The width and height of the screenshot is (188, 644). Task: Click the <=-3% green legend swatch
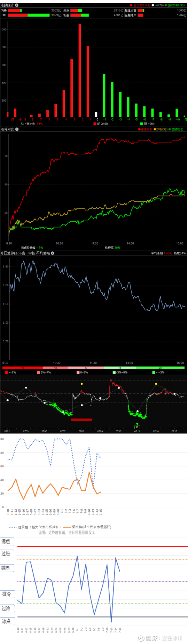[x=154, y=372]
